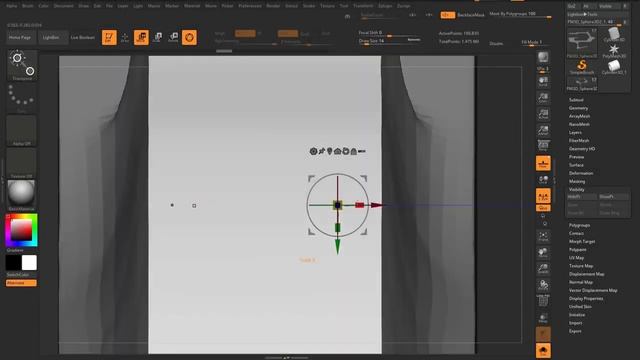
Task: Adjust the Focal Shift slider
Action: click(x=389, y=33)
